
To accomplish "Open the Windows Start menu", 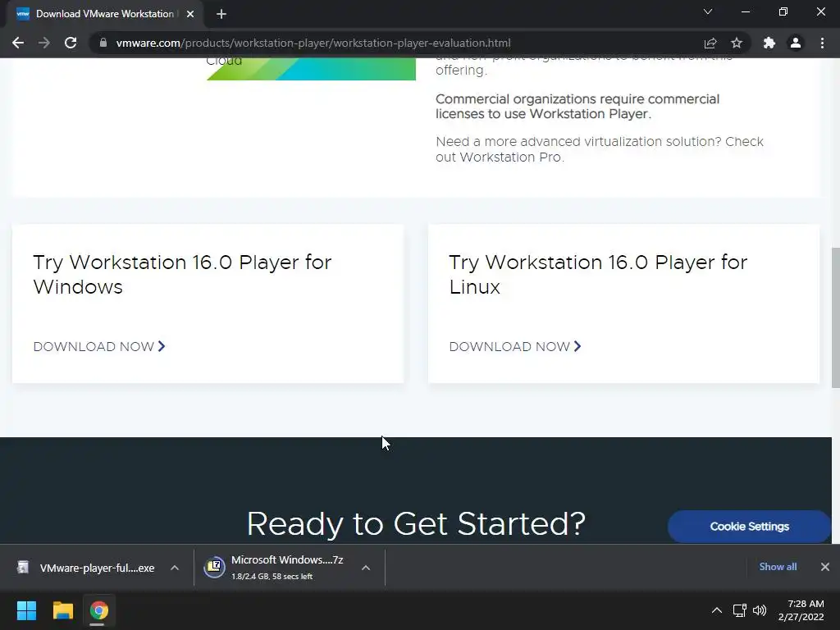I will tap(26, 610).
